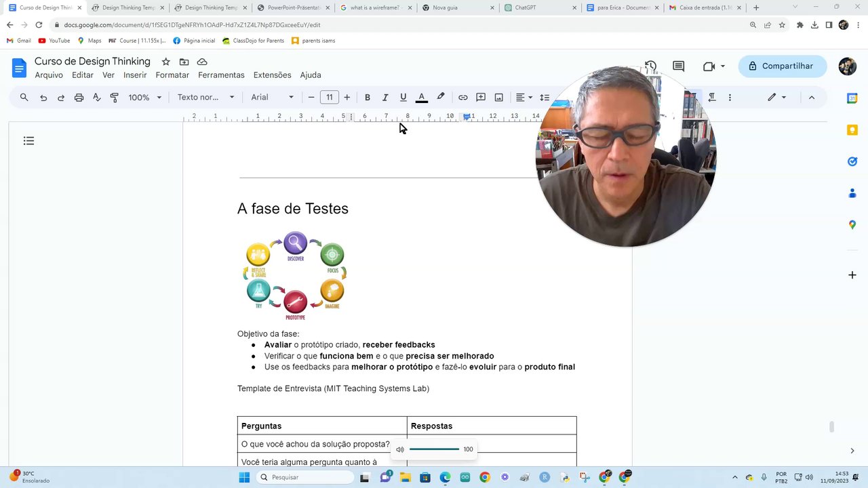Toggle bold formatting
Image resolution: width=868 pixels, height=488 pixels.
[x=368, y=98]
